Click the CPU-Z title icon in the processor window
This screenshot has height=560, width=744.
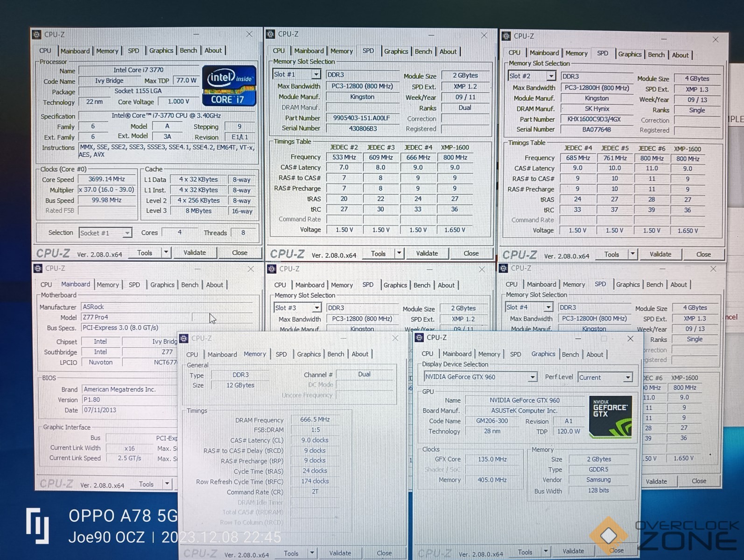(37, 35)
